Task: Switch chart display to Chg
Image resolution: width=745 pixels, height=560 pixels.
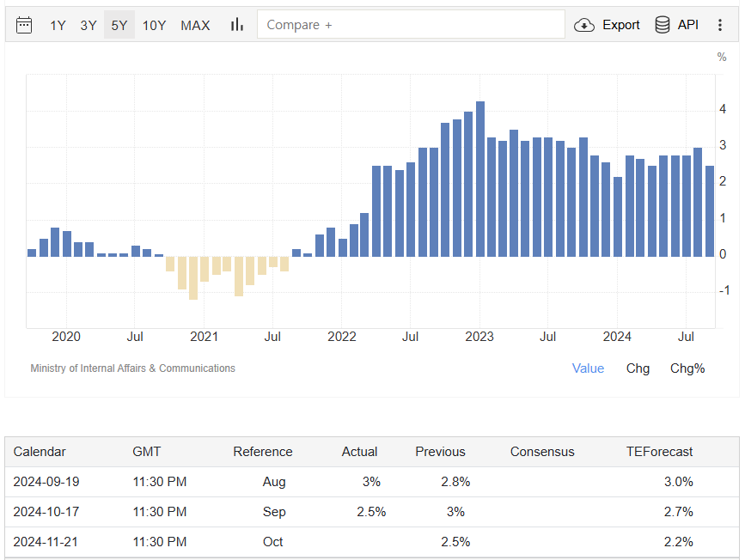Action: point(638,368)
